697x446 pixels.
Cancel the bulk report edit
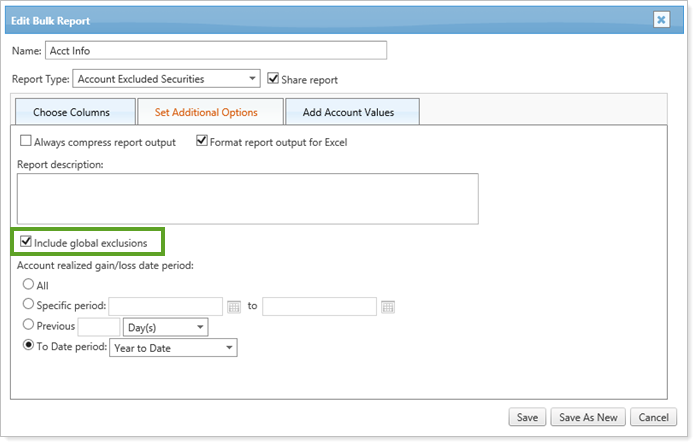point(652,417)
